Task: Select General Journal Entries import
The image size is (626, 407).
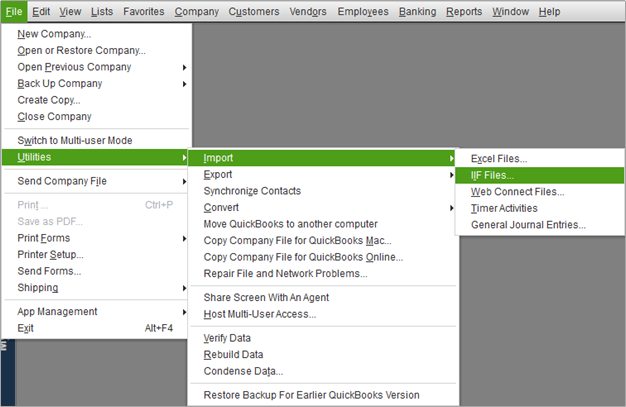Action: pyautogui.click(x=539, y=225)
